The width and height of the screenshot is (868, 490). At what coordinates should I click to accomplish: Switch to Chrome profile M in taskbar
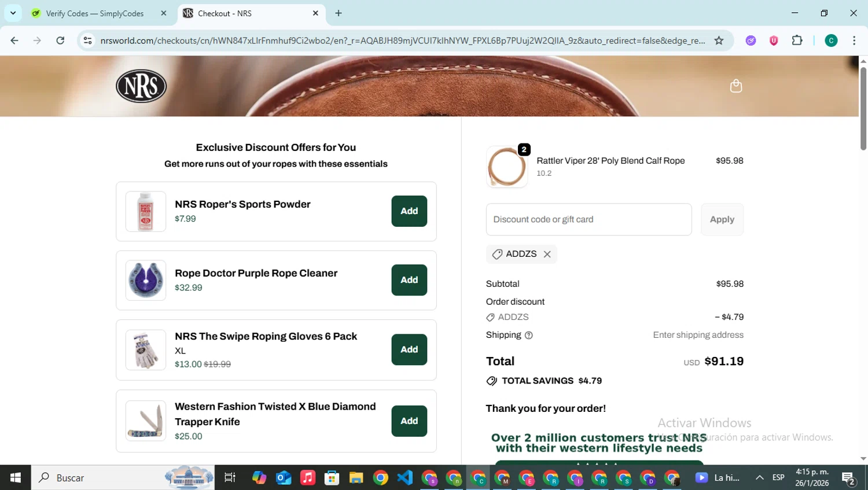(502, 478)
